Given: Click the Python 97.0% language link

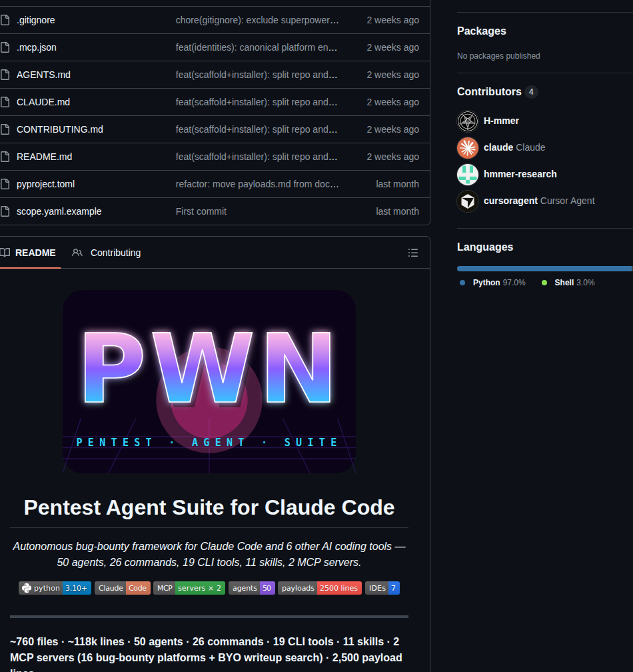Looking at the screenshot, I should pyautogui.click(x=499, y=283).
